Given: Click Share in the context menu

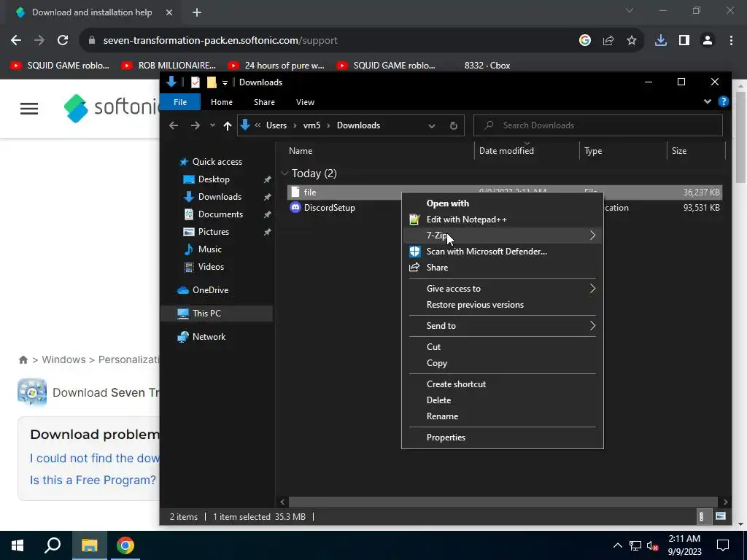Looking at the screenshot, I should pos(503,268).
